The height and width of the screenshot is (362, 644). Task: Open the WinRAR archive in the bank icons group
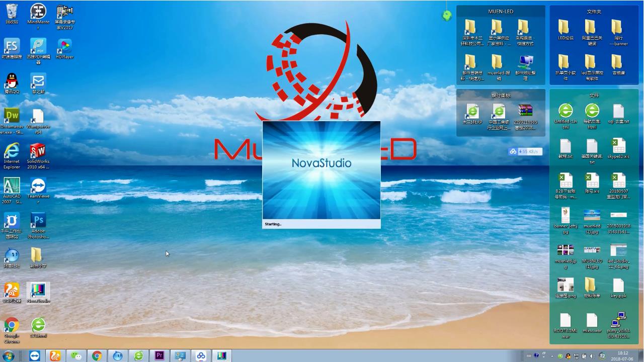tap(526, 117)
